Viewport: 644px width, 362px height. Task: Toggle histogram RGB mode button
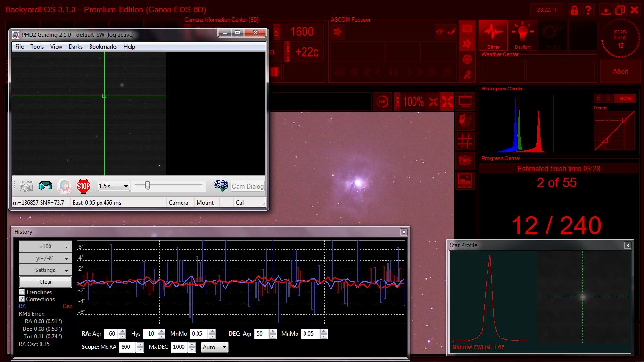pyautogui.click(x=625, y=99)
